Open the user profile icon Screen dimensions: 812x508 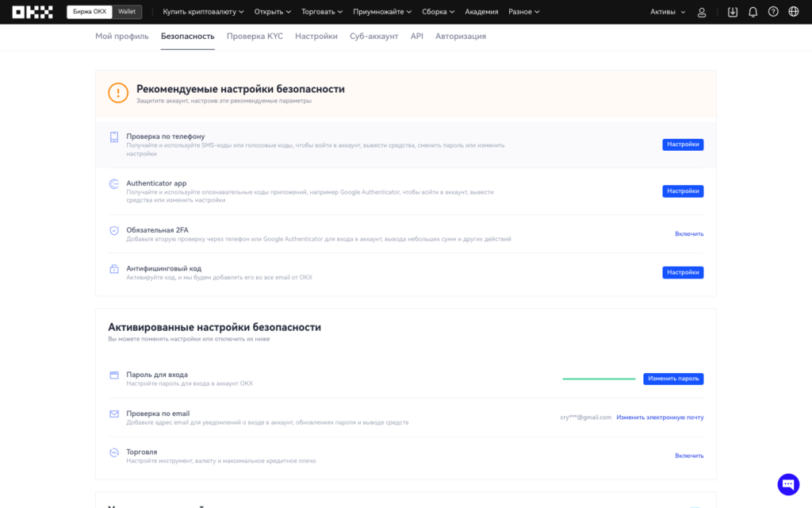click(702, 12)
